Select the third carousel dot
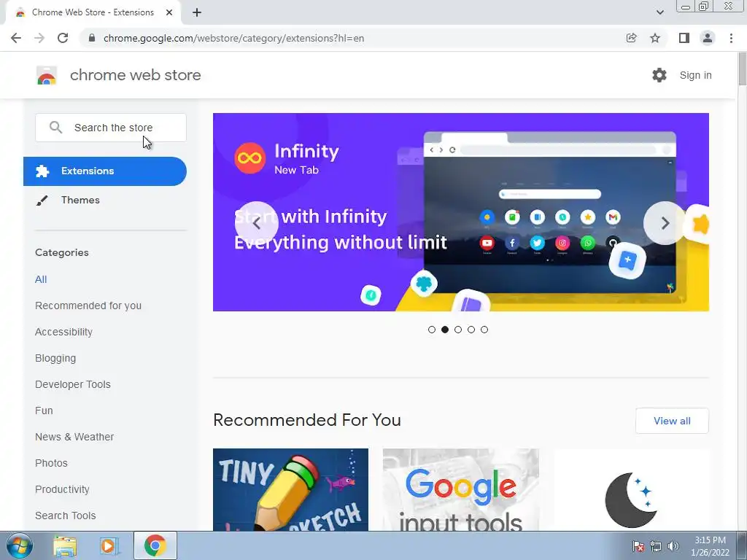 pyautogui.click(x=458, y=330)
